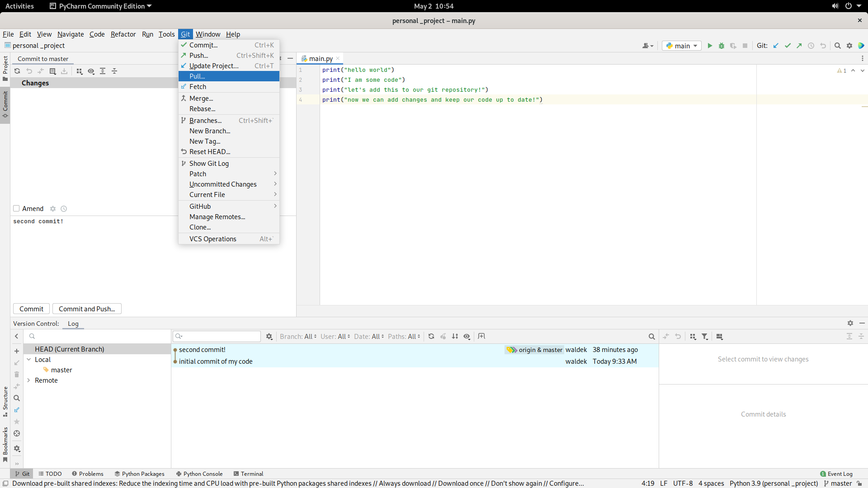Click the add branch plus icon
Screen dimensions: 868x488
(17, 351)
